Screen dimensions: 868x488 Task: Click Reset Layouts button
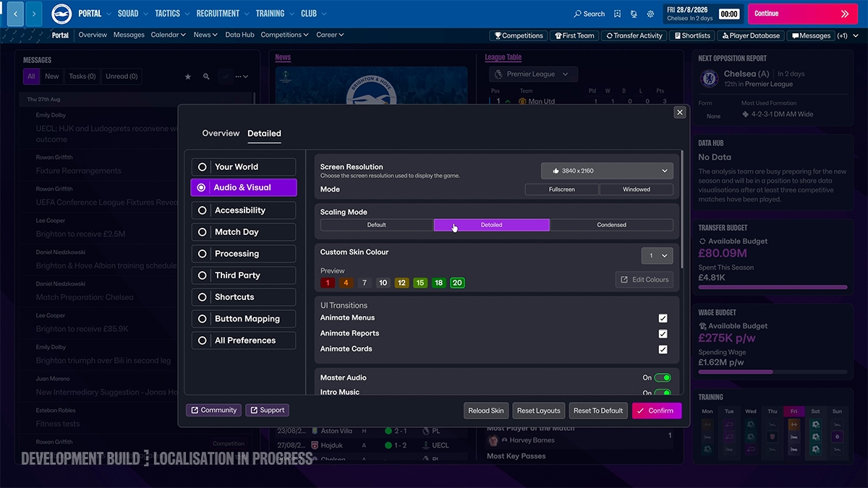click(538, 411)
